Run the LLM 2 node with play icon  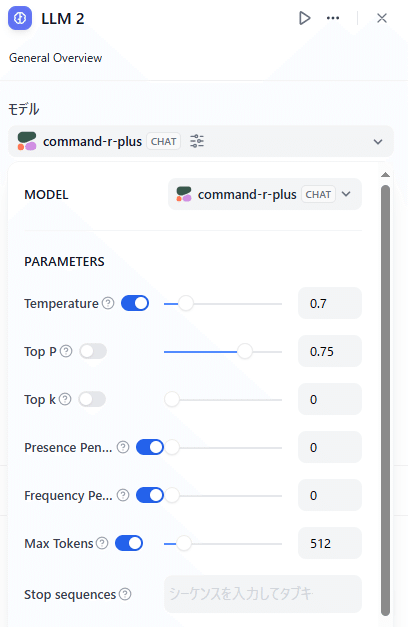click(304, 18)
